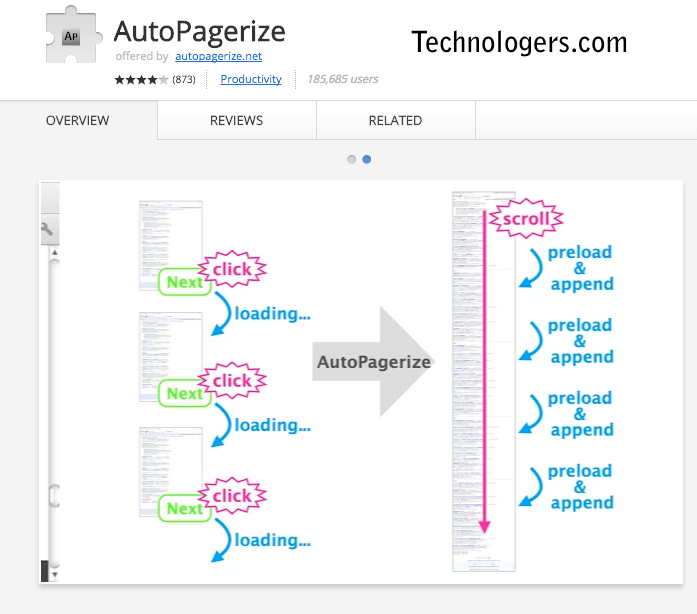
Task: Select the first gray carousel dot
Action: point(352,159)
